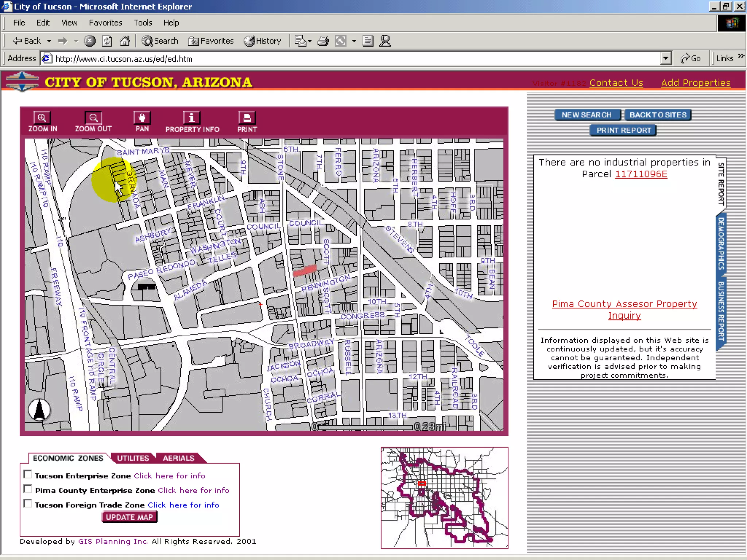The width and height of the screenshot is (747, 560).
Task: Click the browser Print toolbar icon
Action: (323, 41)
